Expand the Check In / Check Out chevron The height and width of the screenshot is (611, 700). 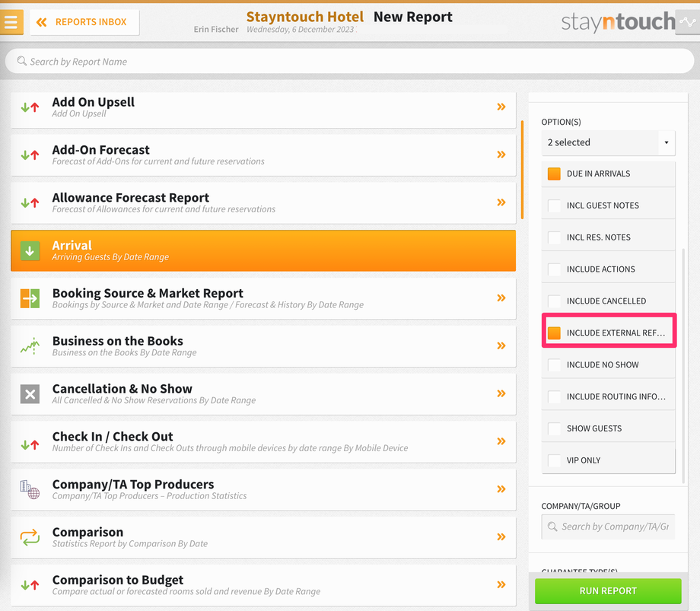point(501,441)
